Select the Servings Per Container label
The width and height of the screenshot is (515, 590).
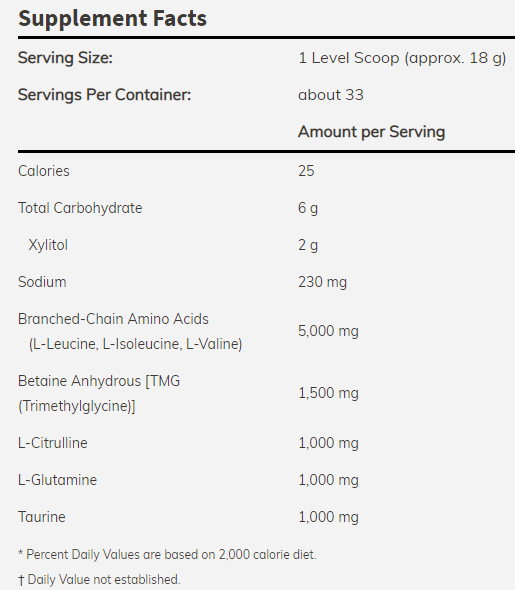point(104,95)
